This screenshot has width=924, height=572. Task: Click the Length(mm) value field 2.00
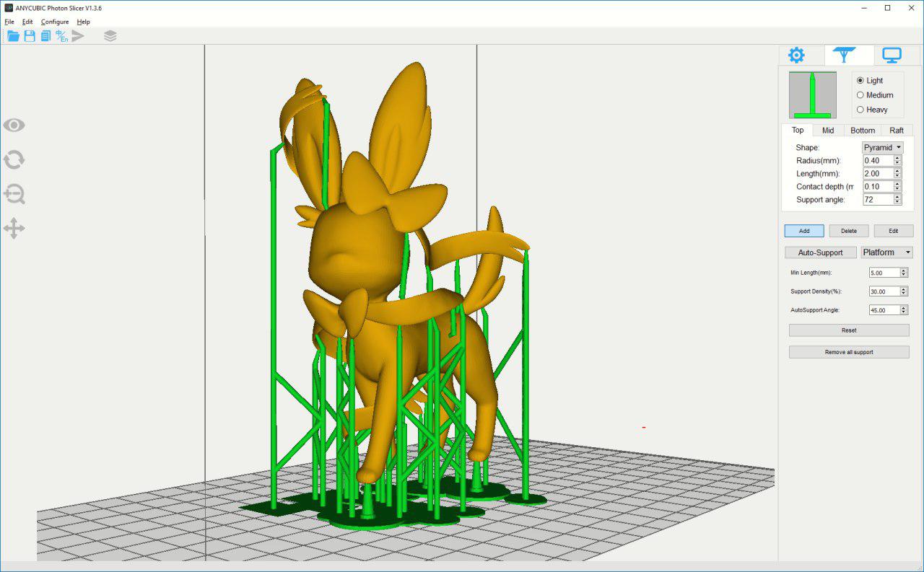(879, 173)
